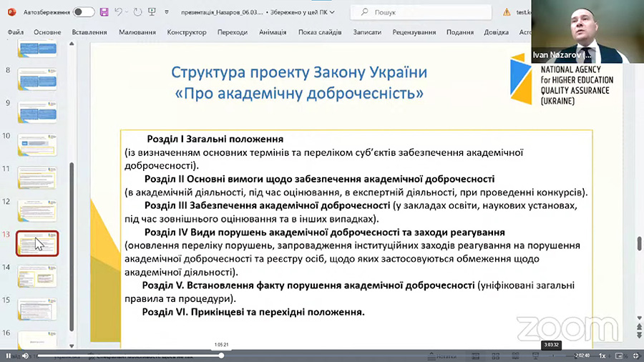Select slide 13 thumbnail

[37, 243]
